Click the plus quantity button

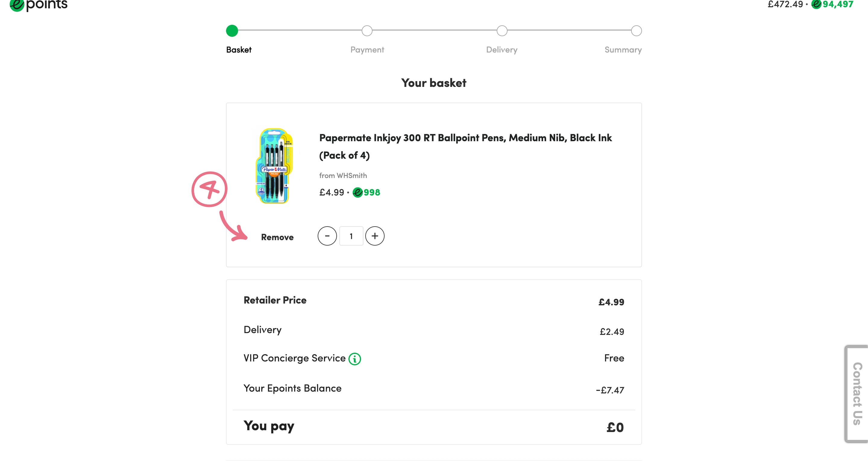[375, 236]
